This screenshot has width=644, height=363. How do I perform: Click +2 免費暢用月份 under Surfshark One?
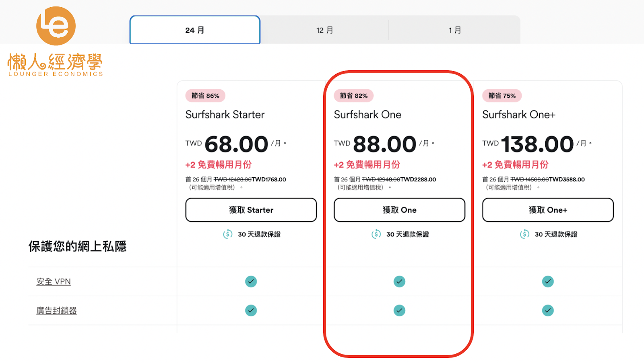pos(367,165)
